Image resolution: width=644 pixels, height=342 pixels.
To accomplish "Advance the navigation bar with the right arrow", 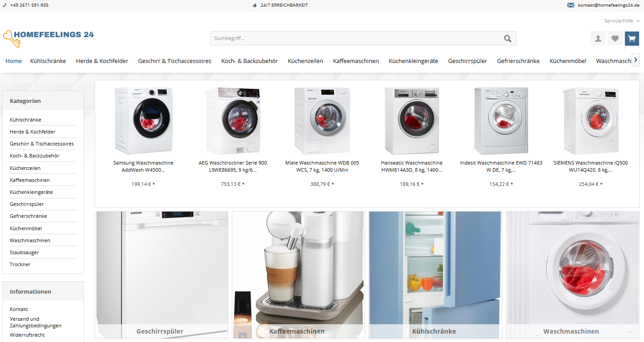I will click(636, 60).
